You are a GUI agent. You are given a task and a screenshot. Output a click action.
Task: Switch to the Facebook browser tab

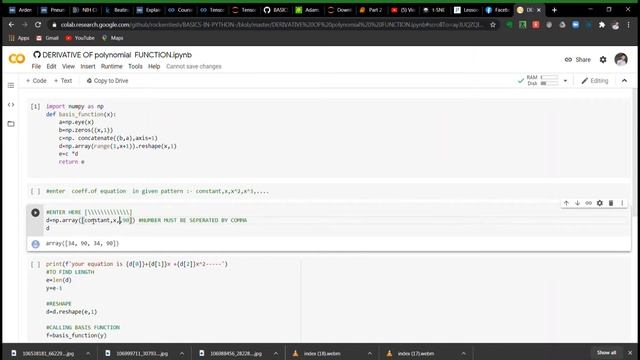497,10
